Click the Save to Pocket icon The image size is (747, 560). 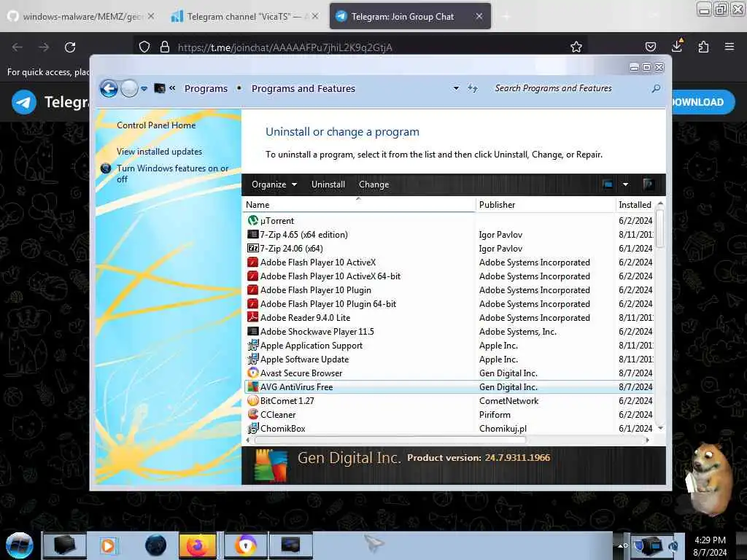point(650,47)
